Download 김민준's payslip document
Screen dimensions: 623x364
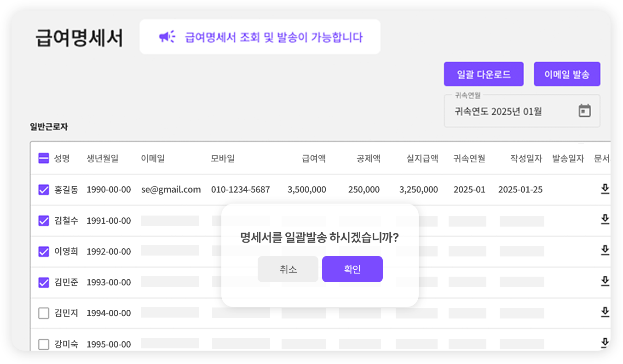coord(605,281)
